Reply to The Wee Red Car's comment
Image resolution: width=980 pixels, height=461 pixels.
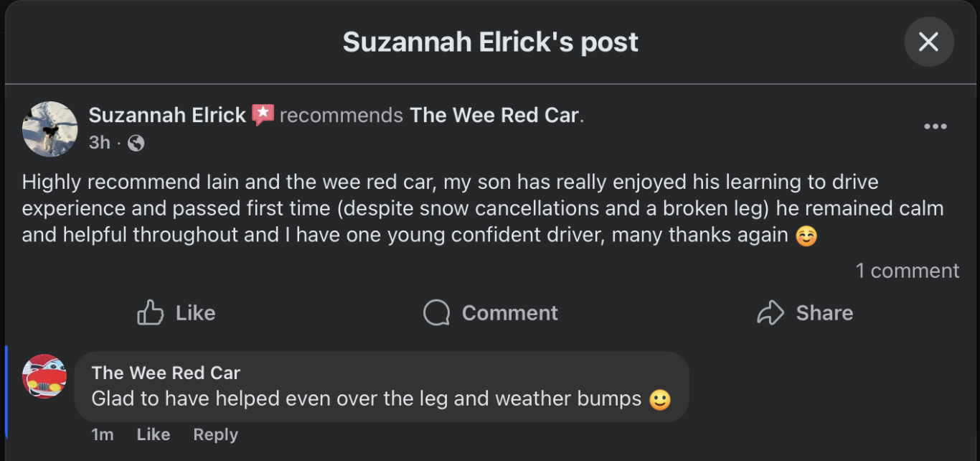click(215, 434)
